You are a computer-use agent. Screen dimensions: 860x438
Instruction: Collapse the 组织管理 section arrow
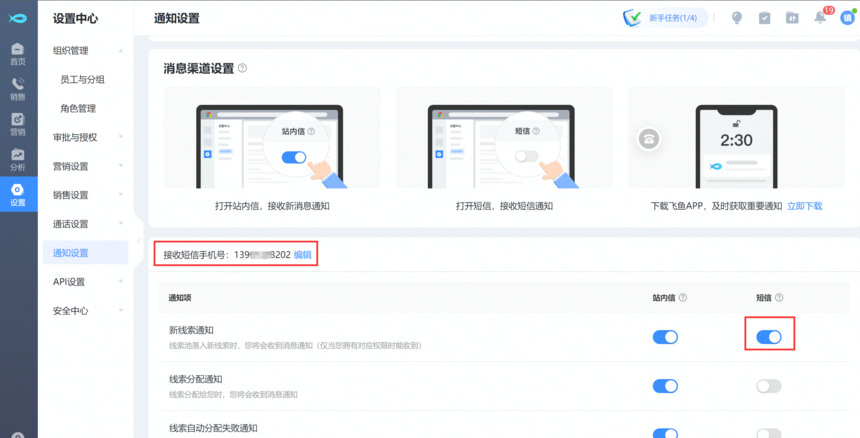(x=121, y=51)
